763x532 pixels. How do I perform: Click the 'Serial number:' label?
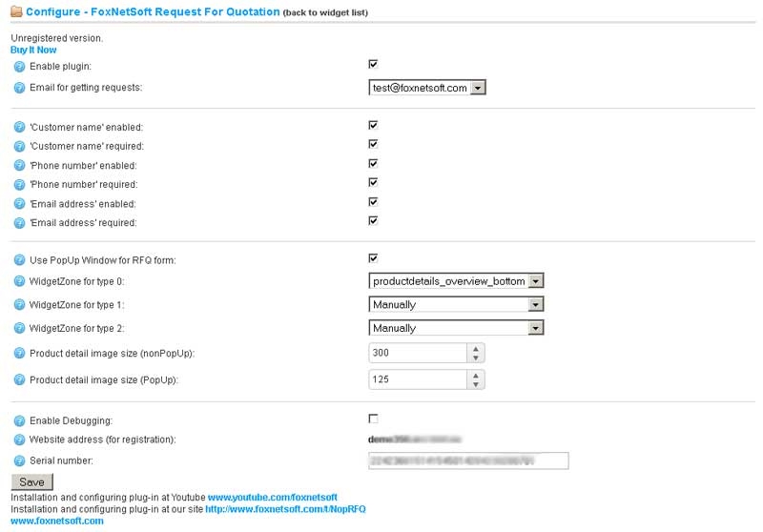[61, 461]
